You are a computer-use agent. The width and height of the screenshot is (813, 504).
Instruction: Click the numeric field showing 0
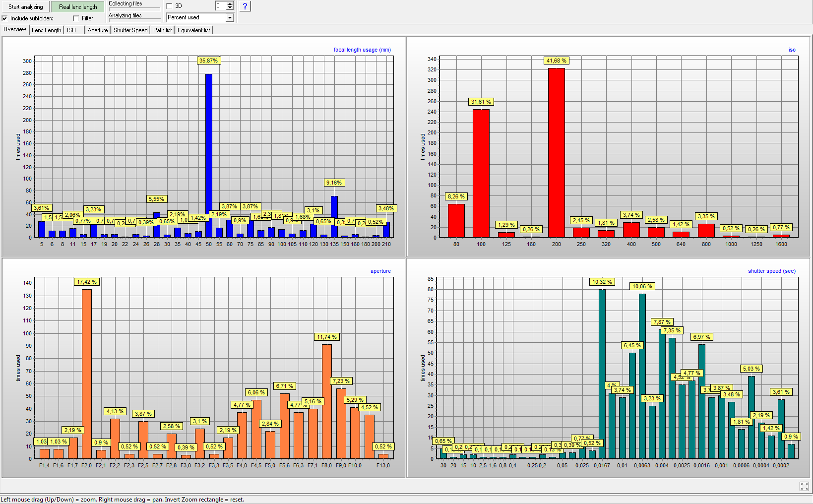220,5
